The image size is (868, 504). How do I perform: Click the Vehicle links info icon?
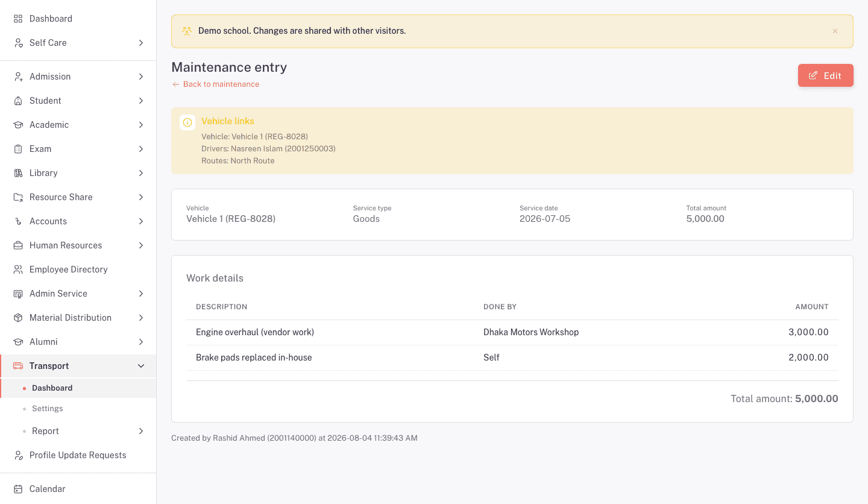point(187,122)
